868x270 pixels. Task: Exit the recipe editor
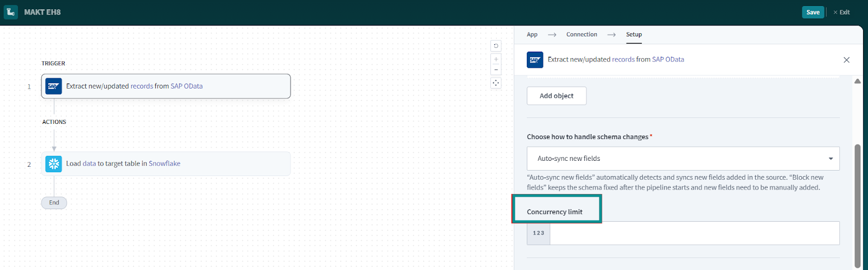pos(841,12)
